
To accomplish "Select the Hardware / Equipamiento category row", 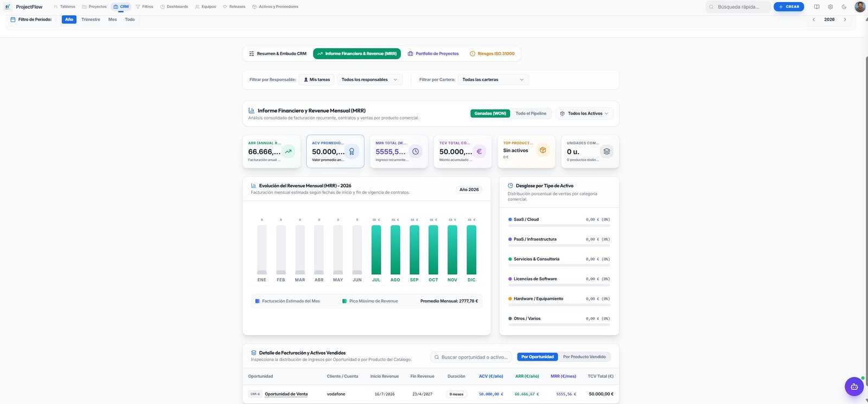I will (x=559, y=300).
